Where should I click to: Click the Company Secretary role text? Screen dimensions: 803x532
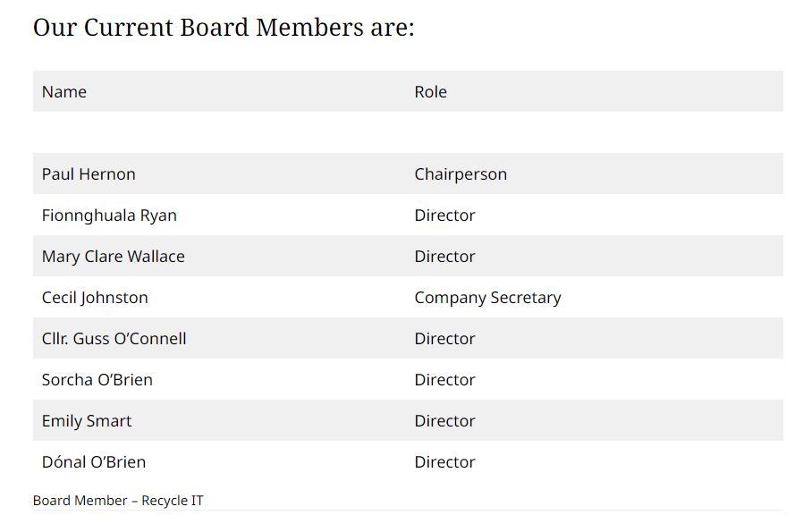487,298
